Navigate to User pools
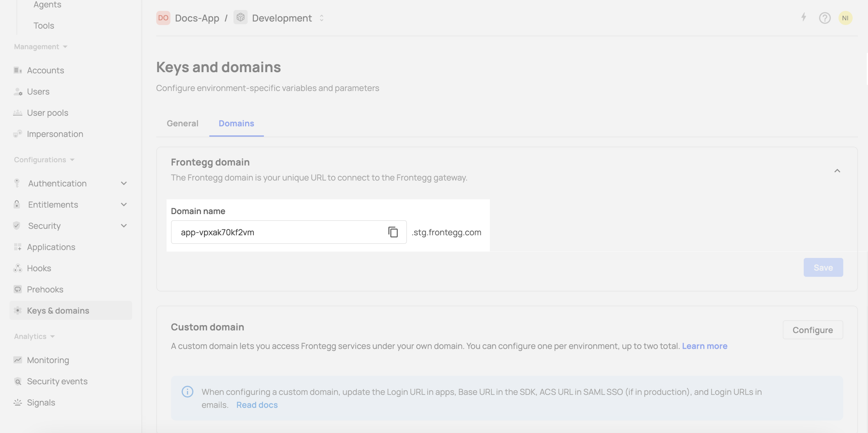The height and width of the screenshot is (433, 868). point(47,112)
